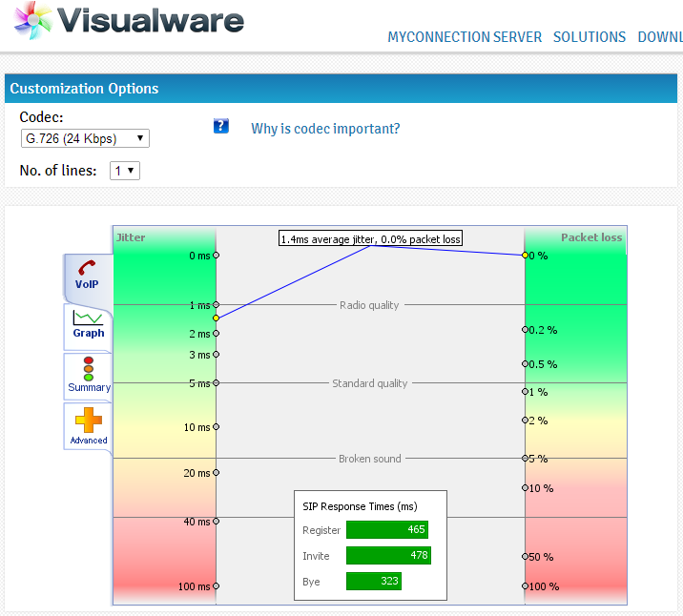
Task: Click the green Invite bar showing 478
Action: [x=388, y=555]
